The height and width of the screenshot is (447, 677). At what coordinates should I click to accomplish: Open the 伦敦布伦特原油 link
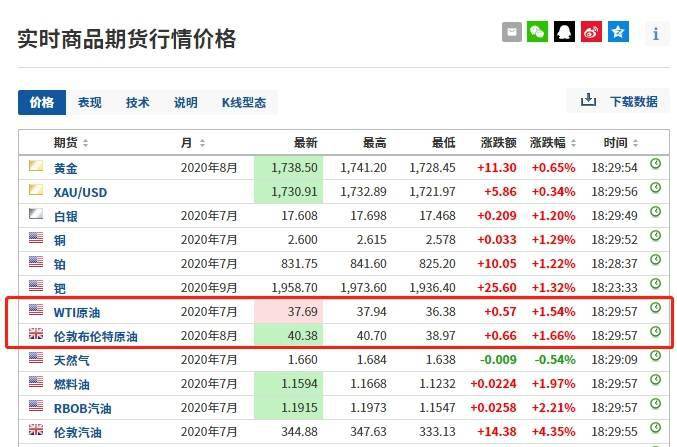pos(96,337)
